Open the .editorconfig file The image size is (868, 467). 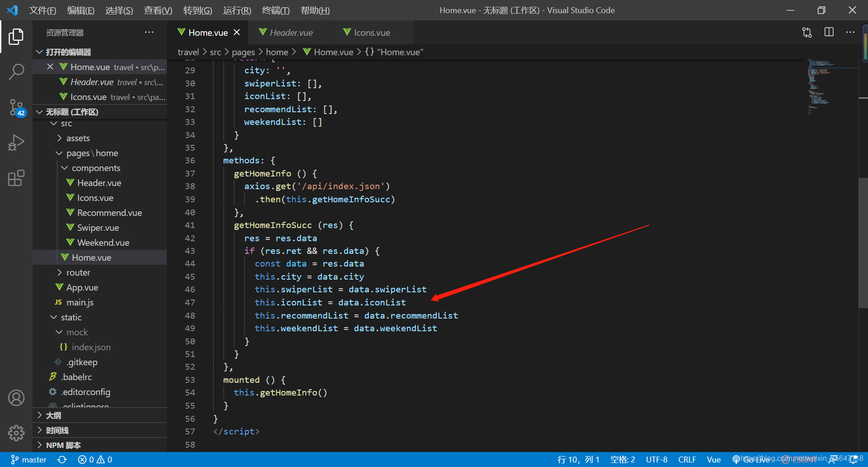[x=99, y=392]
